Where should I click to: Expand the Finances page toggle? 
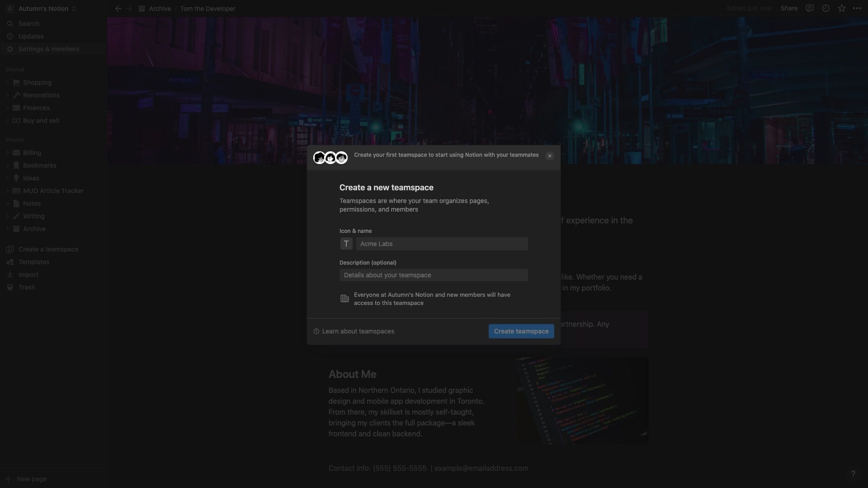click(7, 108)
